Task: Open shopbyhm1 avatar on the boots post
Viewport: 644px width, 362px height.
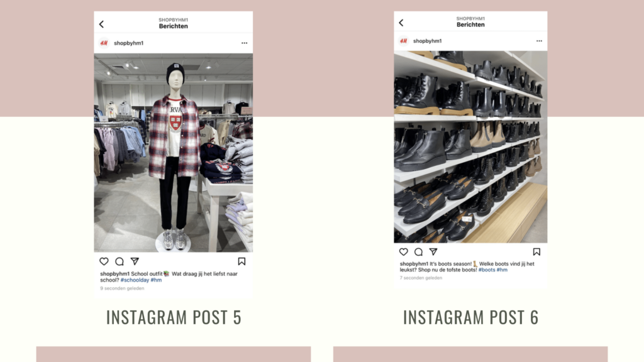Action: click(x=403, y=41)
